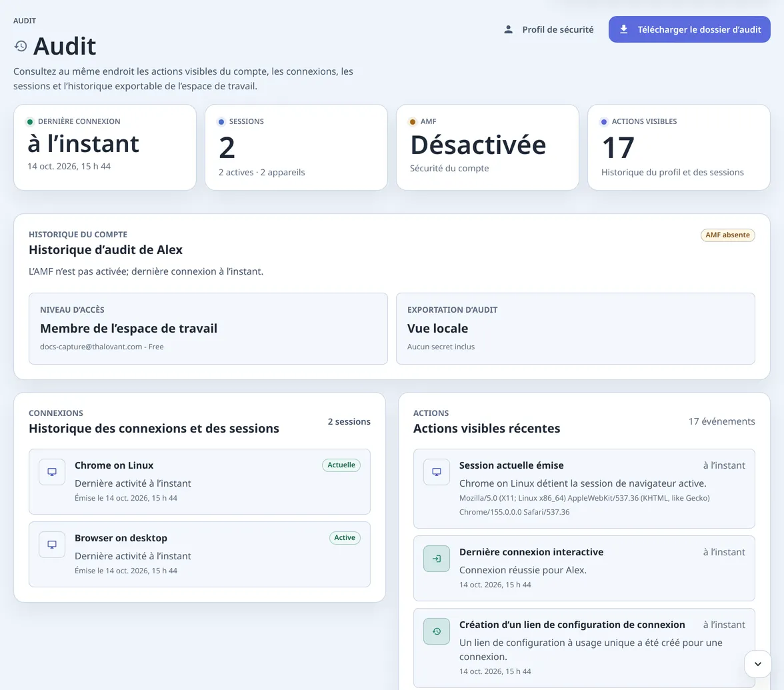Click the Historique des connexions et des sessions heading
784x690 pixels.
pos(153,429)
